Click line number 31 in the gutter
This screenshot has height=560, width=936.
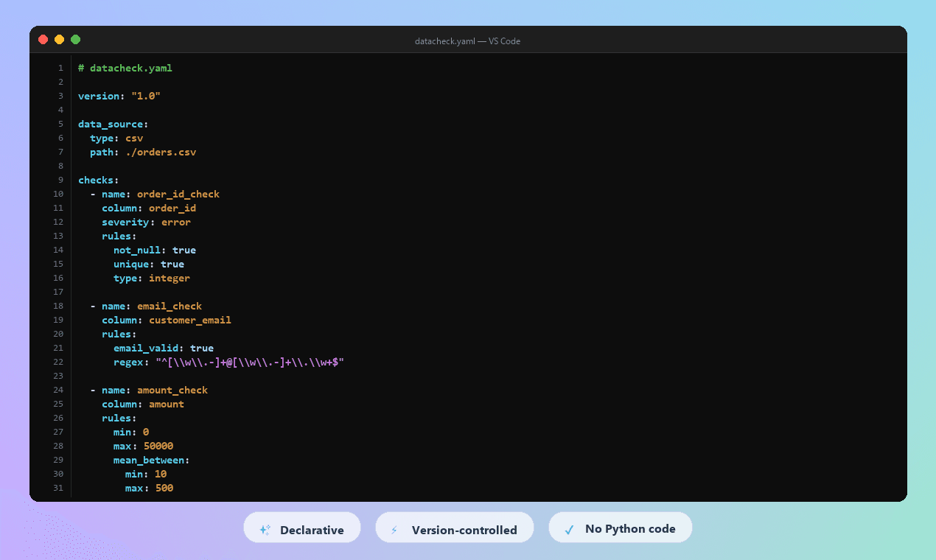[x=57, y=488]
